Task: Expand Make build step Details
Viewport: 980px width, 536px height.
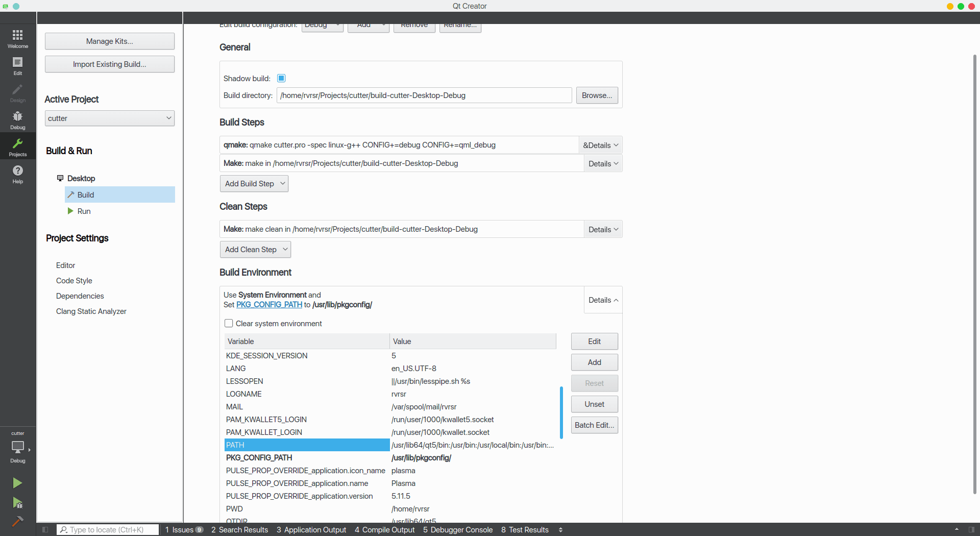Action: coord(603,163)
